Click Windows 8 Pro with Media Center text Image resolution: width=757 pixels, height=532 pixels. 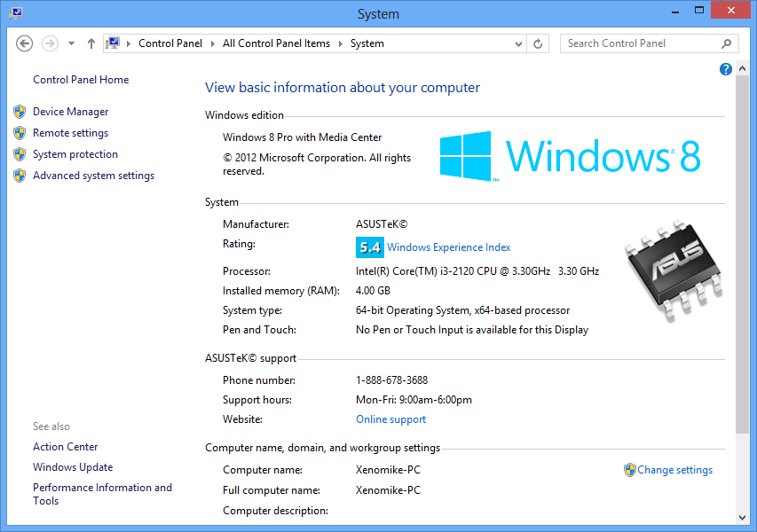click(303, 137)
